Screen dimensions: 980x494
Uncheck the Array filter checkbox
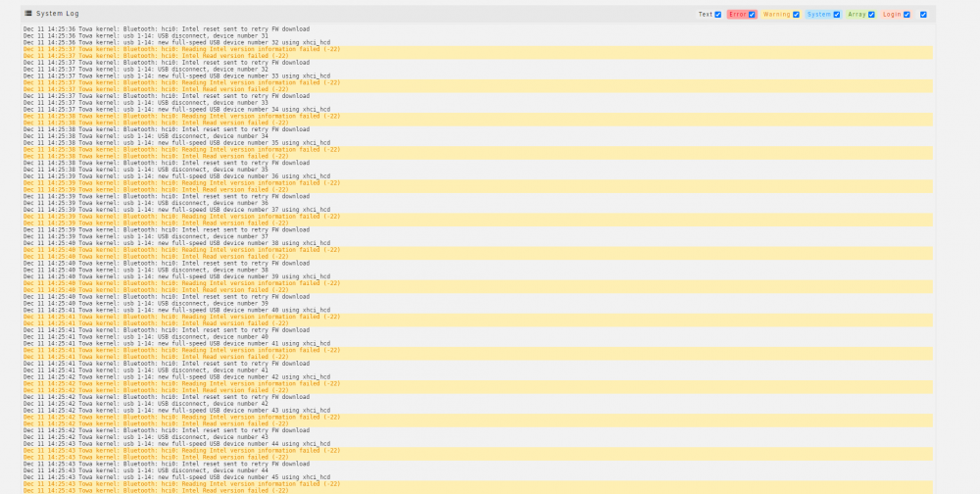pos(871,15)
